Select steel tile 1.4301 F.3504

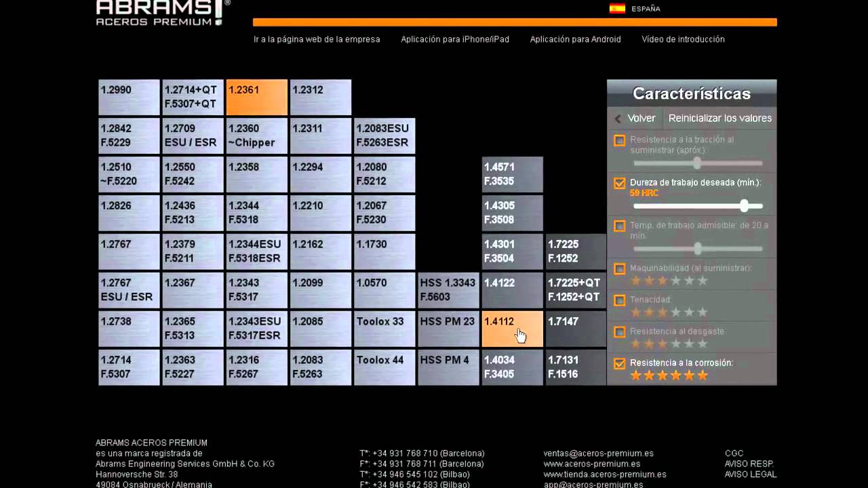pos(513,251)
